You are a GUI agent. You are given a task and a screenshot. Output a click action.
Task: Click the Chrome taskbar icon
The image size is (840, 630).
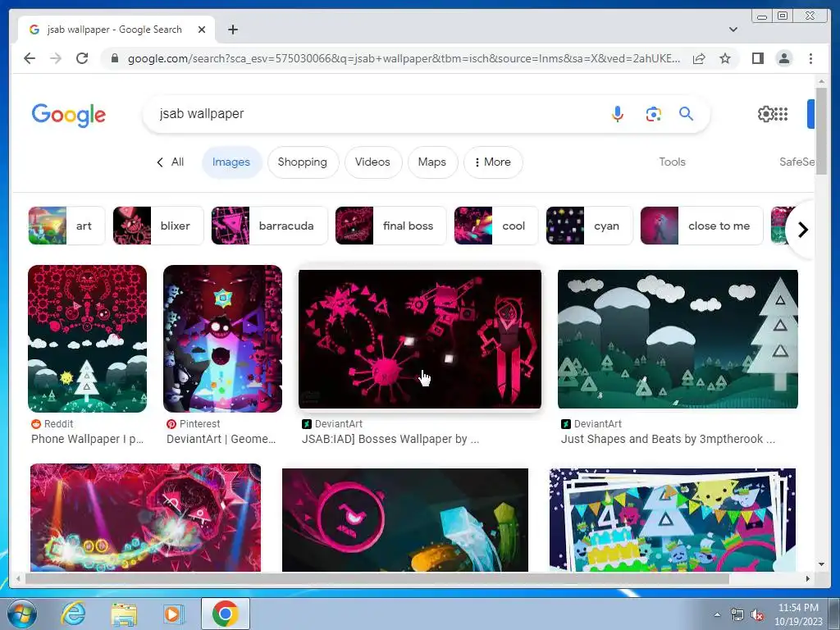(225, 614)
